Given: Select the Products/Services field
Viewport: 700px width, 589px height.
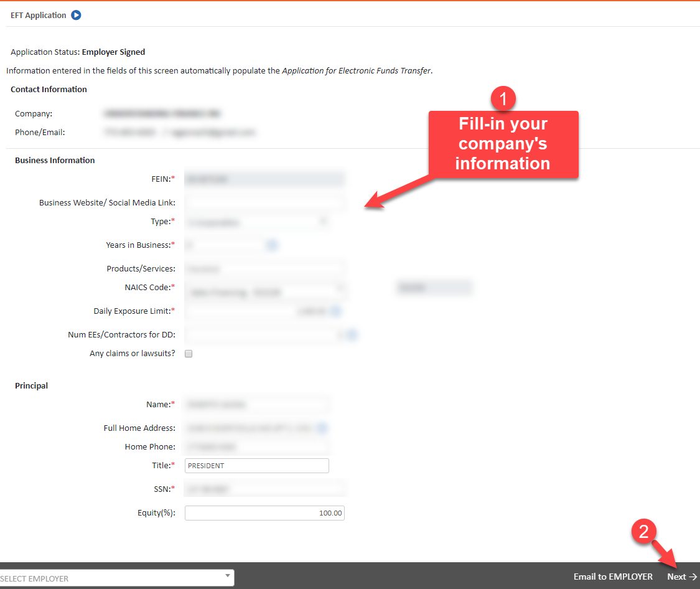Looking at the screenshot, I should pos(264,268).
